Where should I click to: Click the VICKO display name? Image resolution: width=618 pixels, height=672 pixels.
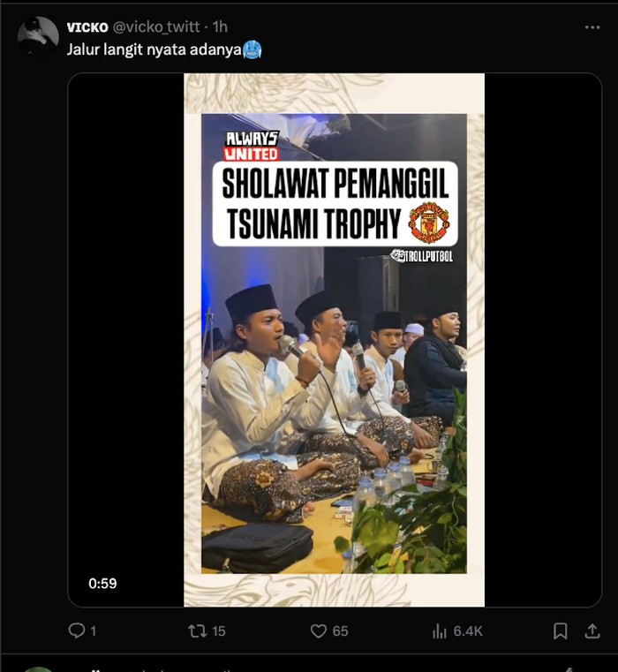click(x=87, y=27)
